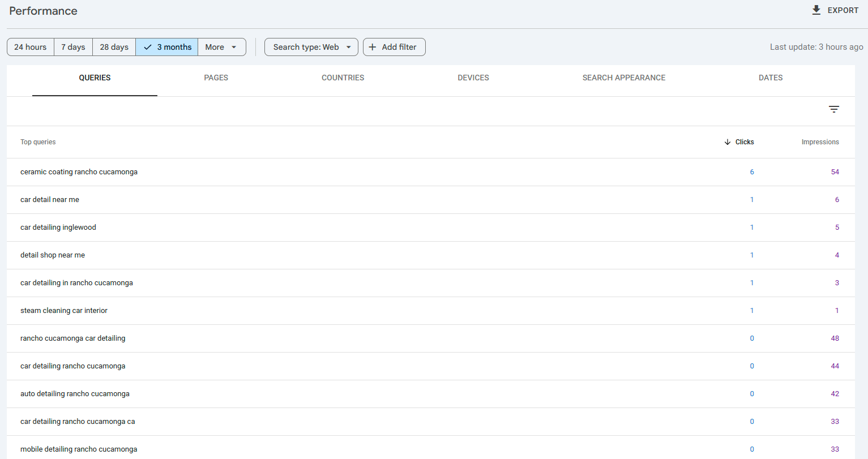Select the 7 days time range
Image resolution: width=868 pixels, height=459 pixels.
[72, 47]
